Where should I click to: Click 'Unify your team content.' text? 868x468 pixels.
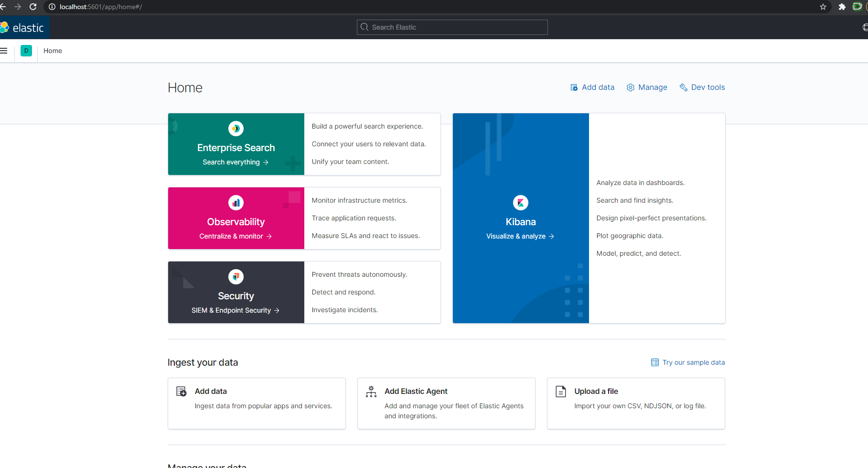click(351, 162)
